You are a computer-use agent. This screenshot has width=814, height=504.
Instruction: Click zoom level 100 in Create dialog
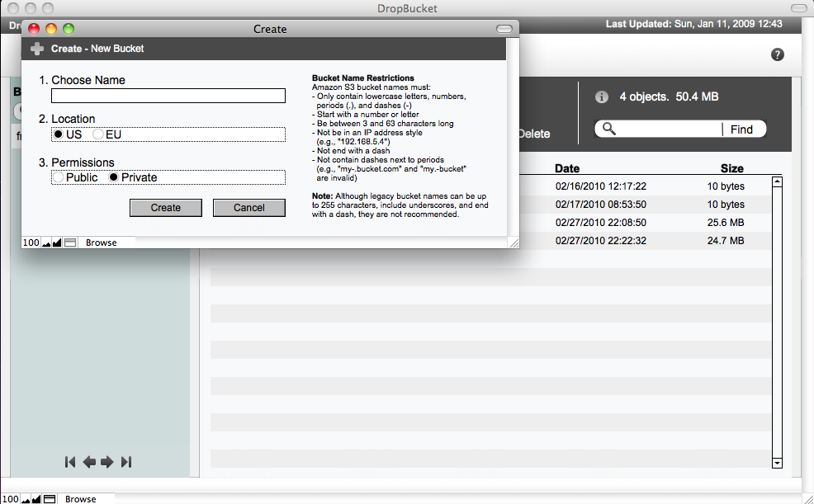click(31, 243)
